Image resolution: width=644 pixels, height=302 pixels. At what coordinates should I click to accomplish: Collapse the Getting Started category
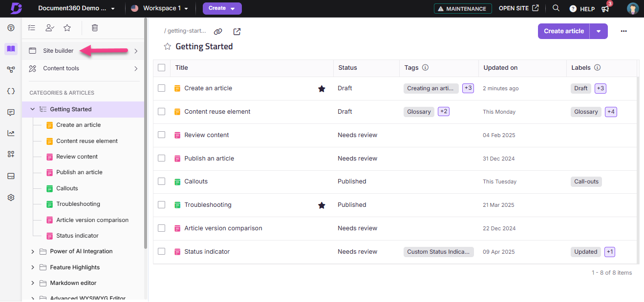point(33,109)
